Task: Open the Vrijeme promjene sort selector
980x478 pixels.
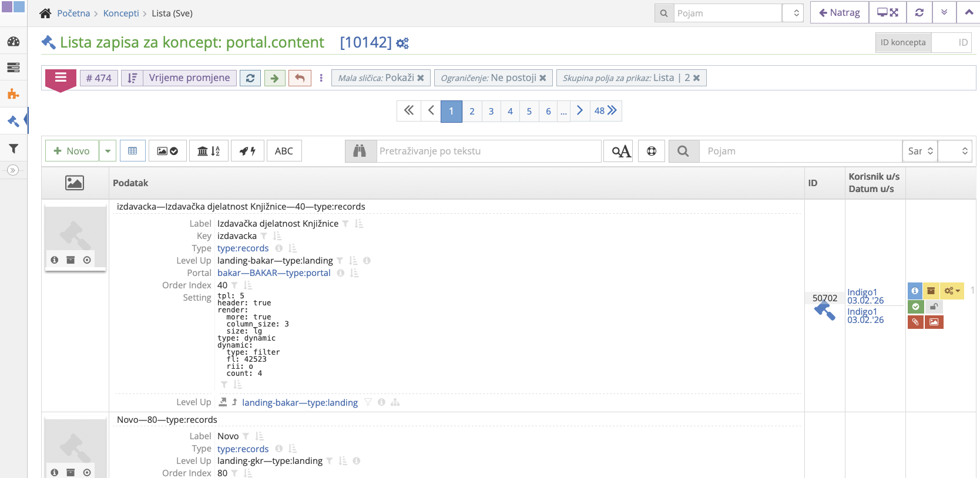Action: pyautogui.click(x=189, y=78)
